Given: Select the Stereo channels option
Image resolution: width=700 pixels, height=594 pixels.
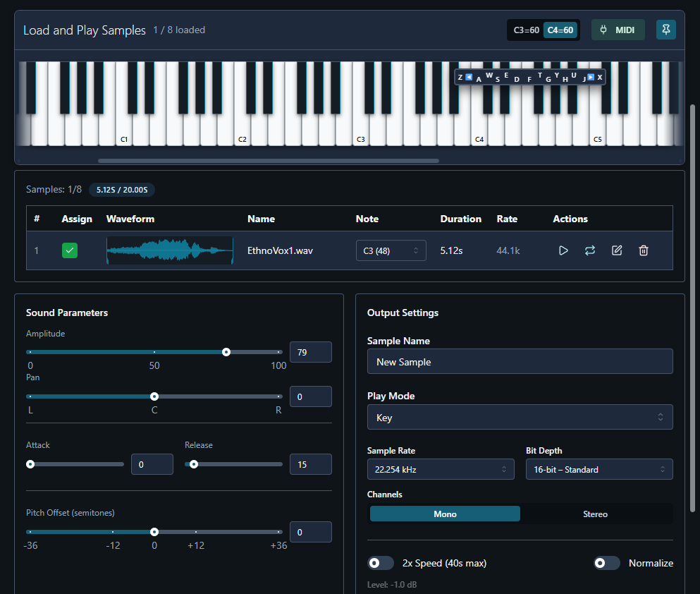Looking at the screenshot, I should click(x=595, y=514).
